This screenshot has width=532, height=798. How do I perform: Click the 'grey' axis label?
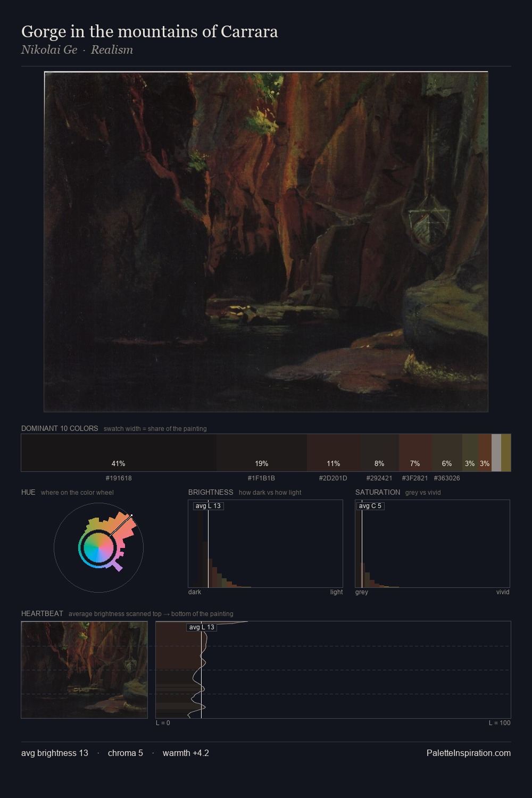[362, 592]
